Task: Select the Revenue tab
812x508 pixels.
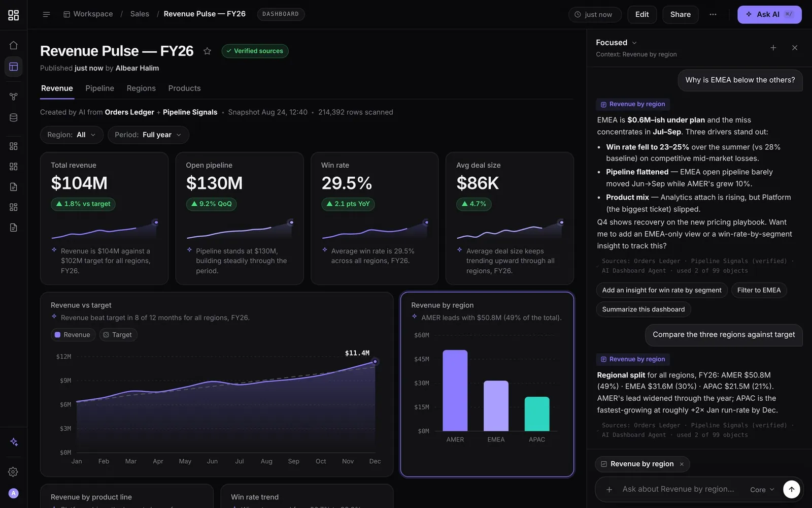Action: [x=57, y=88]
